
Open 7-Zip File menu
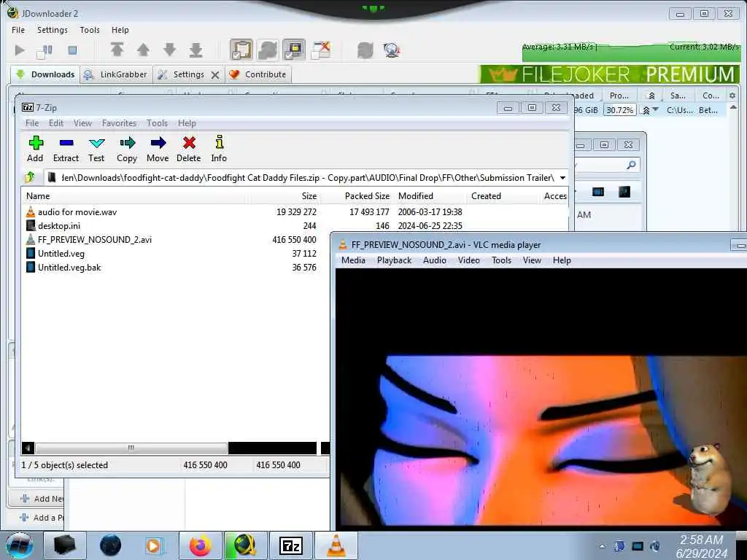coord(32,122)
